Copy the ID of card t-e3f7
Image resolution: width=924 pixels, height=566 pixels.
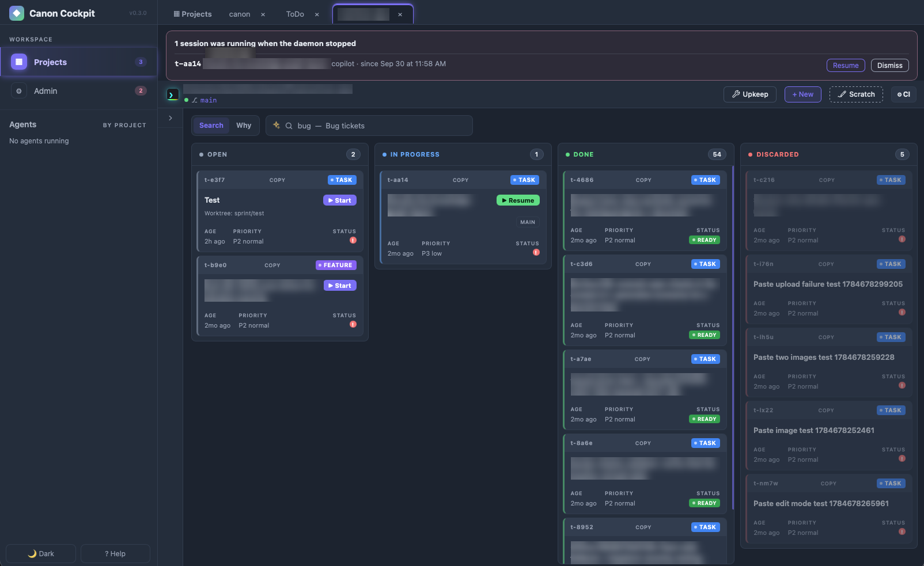[x=277, y=180]
